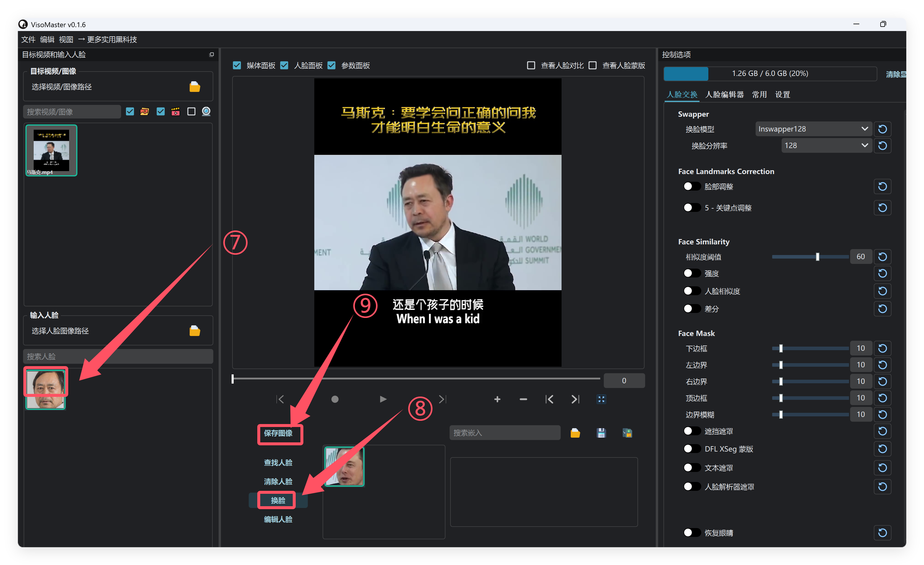This screenshot has width=924, height=565.
Task: Turn on the 脸部调整 toggle
Action: click(x=692, y=186)
